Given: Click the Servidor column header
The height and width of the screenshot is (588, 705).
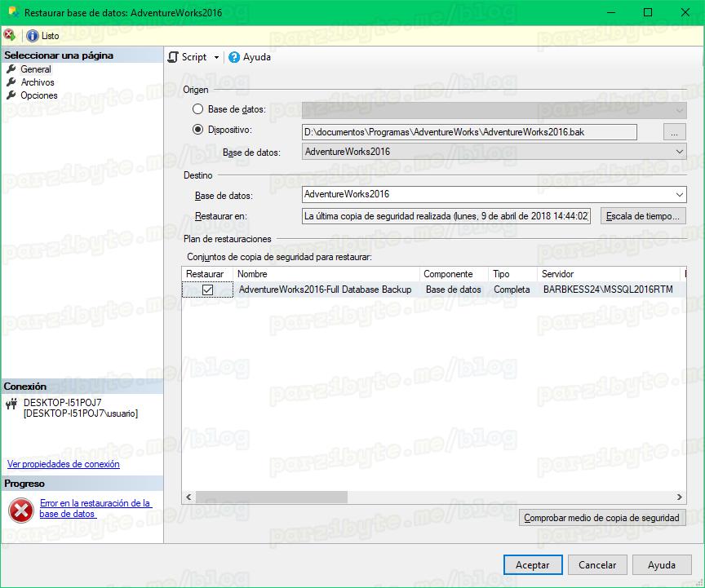Looking at the screenshot, I should tap(609, 274).
